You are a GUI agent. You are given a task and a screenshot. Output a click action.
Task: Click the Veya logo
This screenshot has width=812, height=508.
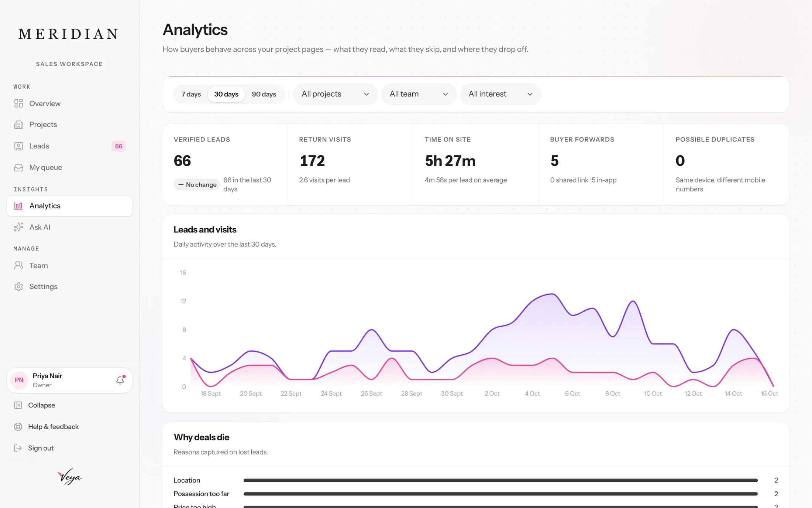[x=69, y=477]
